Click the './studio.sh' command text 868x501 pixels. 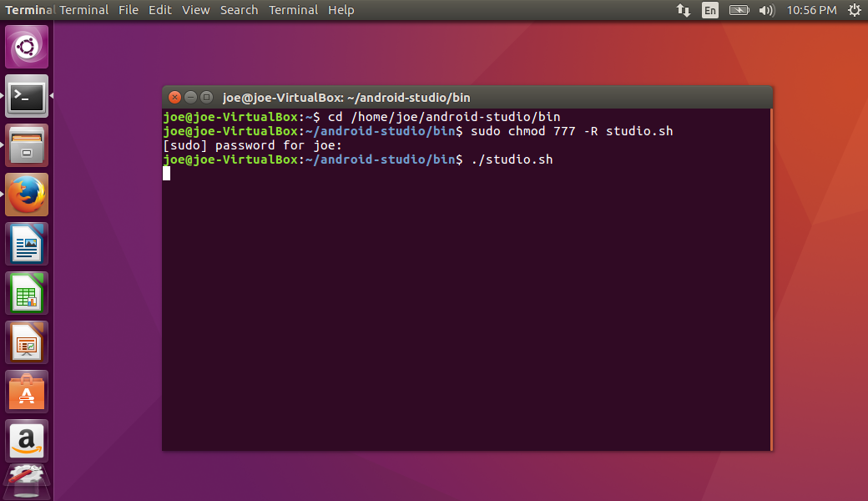point(512,159)
